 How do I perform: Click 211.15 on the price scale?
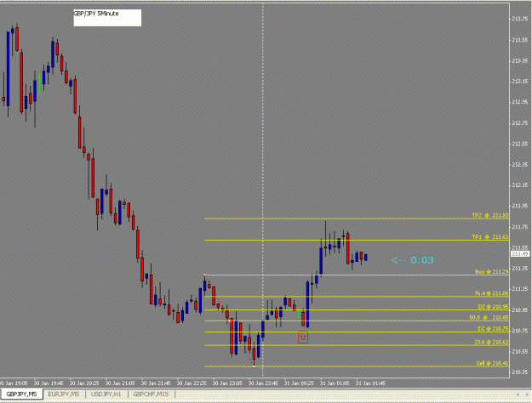(x=520, y=289)
